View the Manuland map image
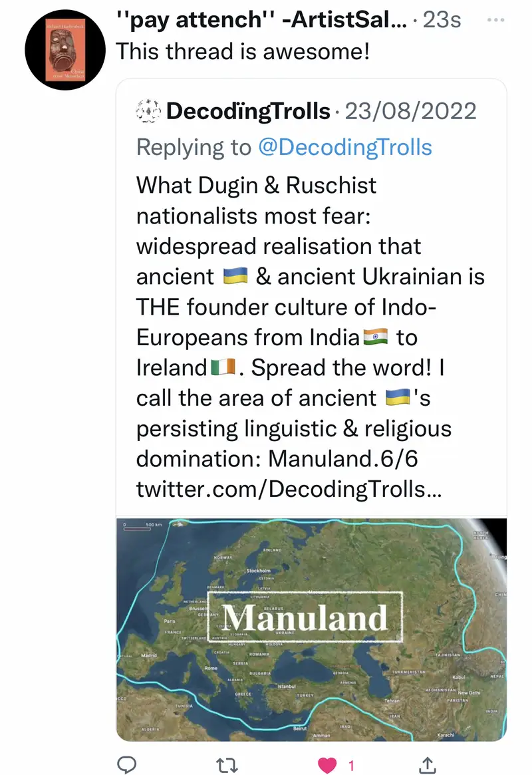Viewport: 532px width, 775px height. point(311,629)
